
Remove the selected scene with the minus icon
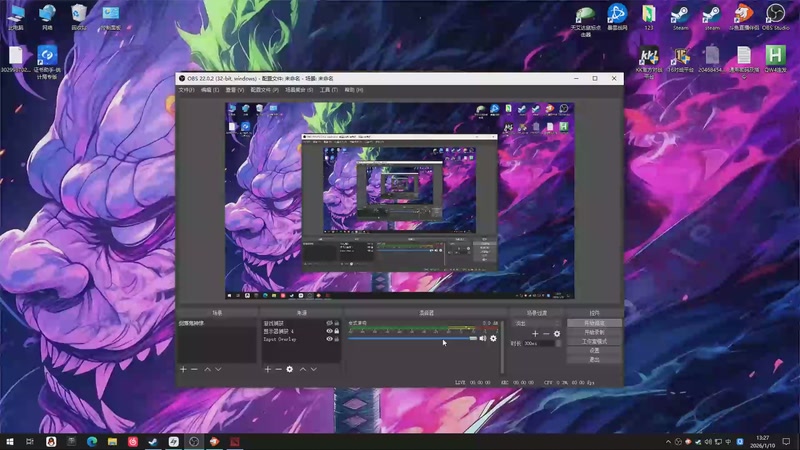tap(194, 369)
